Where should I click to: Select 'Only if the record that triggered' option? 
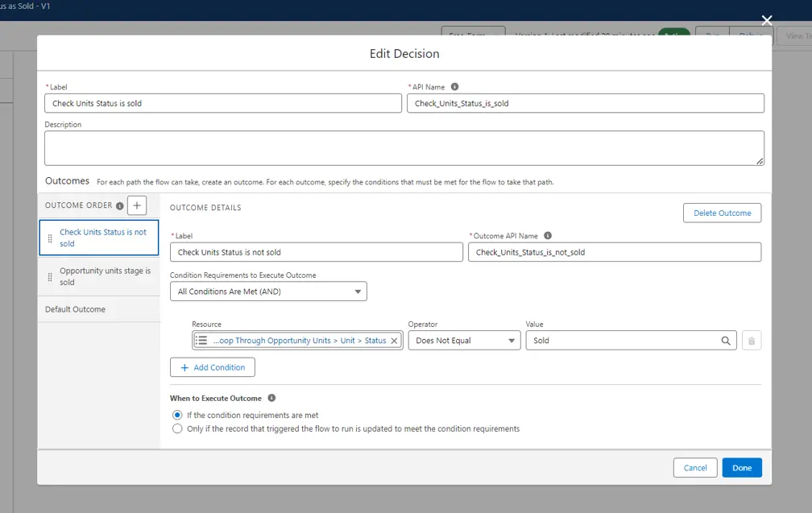pyautogui.click(x=178, y=429)
